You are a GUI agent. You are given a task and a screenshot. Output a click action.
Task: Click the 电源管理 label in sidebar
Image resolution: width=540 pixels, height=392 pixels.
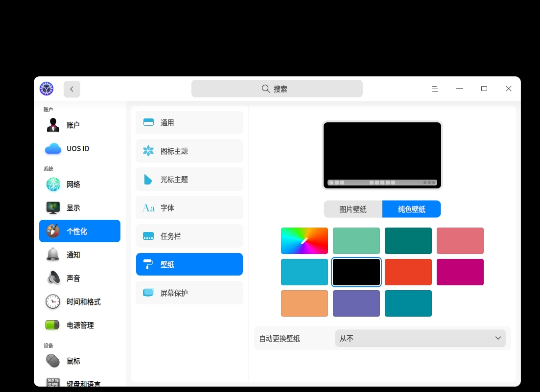tap(80, 325)
